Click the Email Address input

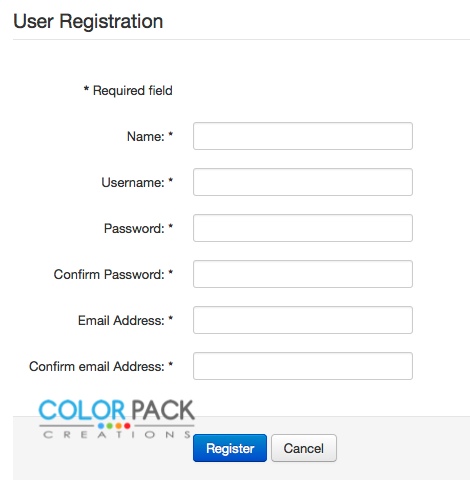pos(303,320)
